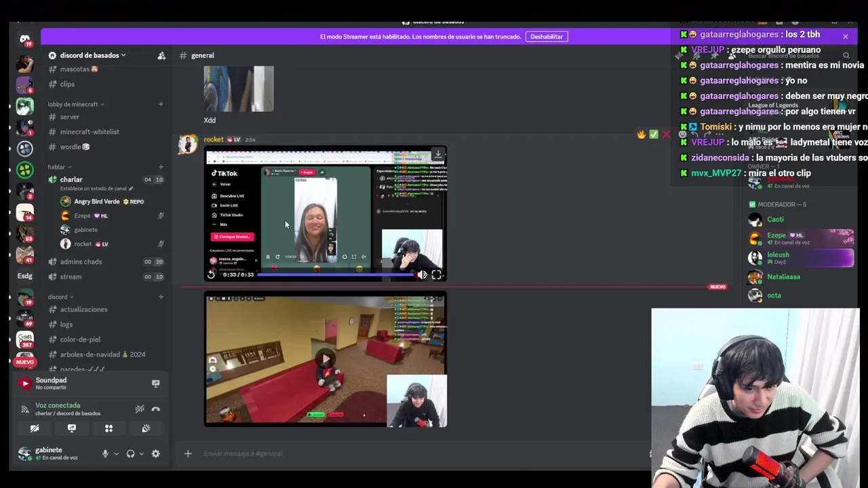The height and width of the screenshot is (488, 868).
Task: Open the soundboard icon in voice panel
Action: pyautogui.click(x=146, y=428)
